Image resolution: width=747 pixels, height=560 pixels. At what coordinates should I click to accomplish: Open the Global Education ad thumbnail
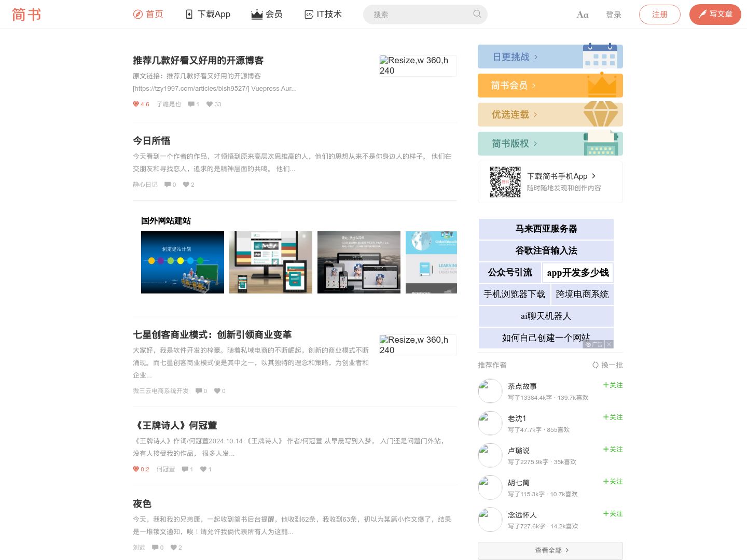[431, 262]
